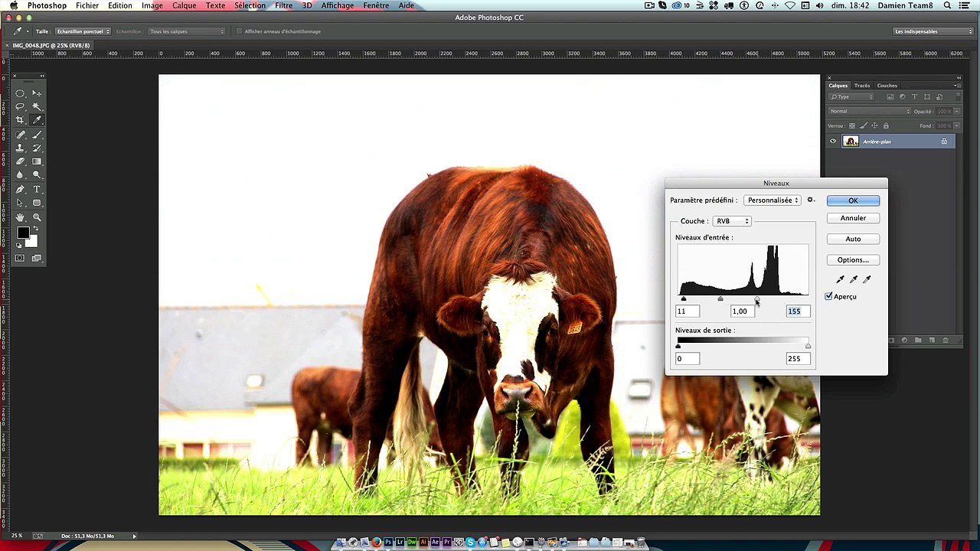Select the Spot Healing Brush tool
The width and height of the screenshot is (980, 551).
point(20,135)
